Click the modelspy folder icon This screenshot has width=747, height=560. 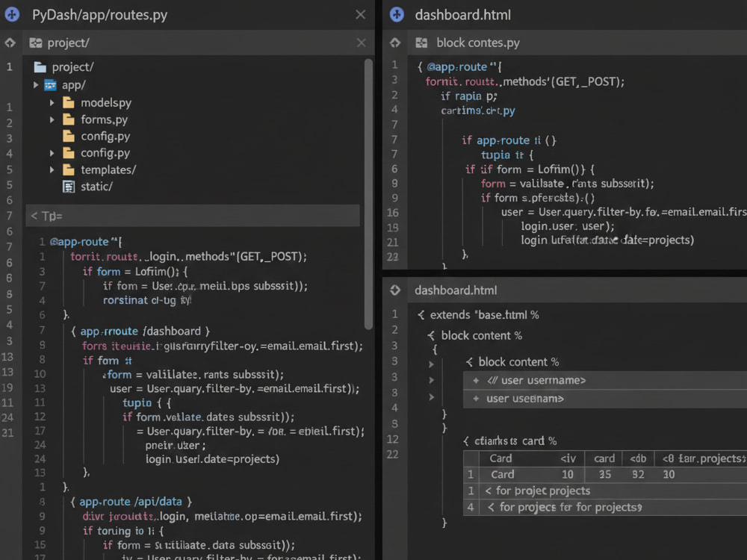tap(69, 102)
